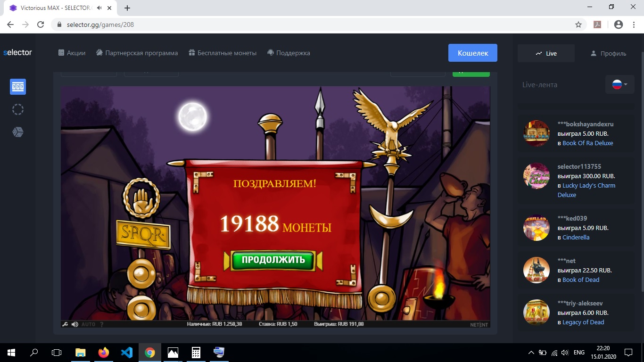Follow the Book of Dead link
Image resolution: width=644 pixels, height=362 pixels.
[x=581, y=280]
